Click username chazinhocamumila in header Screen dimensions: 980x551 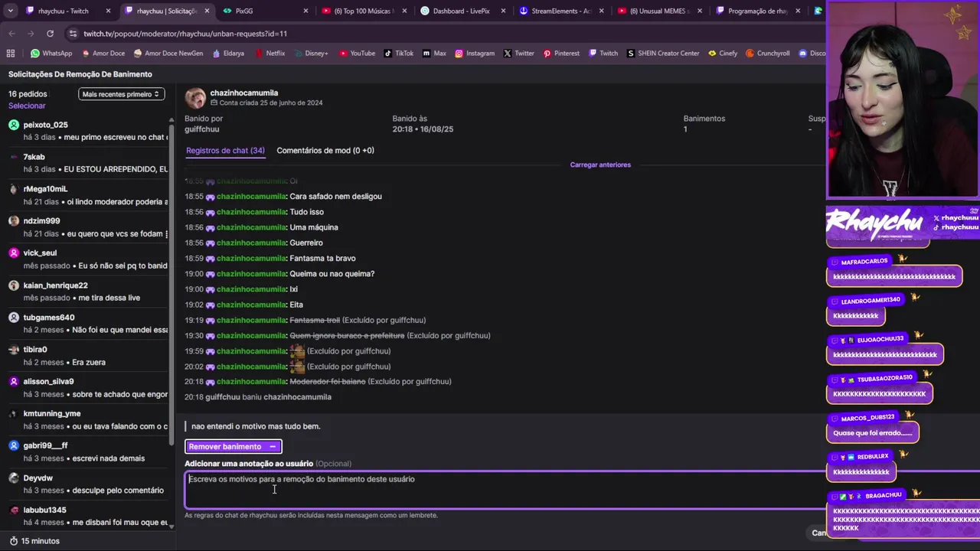(x=244, y=93)
